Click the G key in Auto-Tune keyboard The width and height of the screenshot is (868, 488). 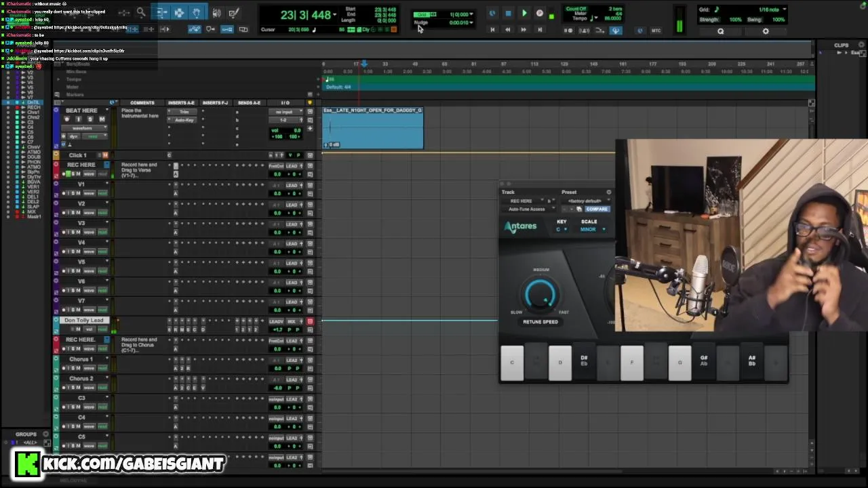(679, 363)
